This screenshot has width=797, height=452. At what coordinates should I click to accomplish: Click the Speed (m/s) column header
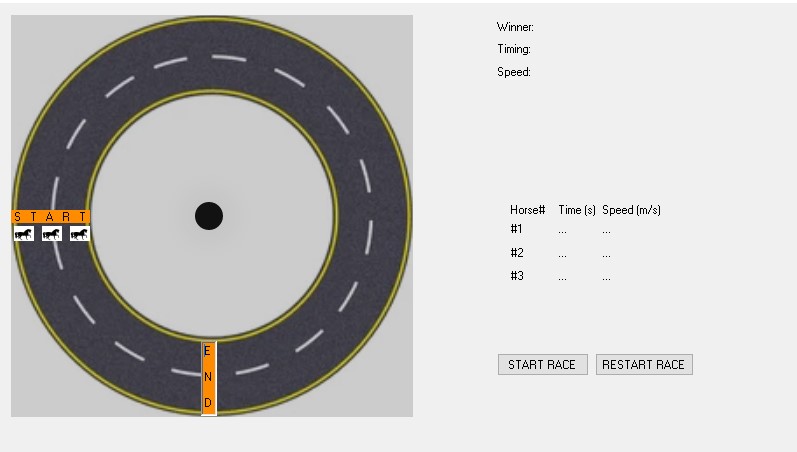pyautogui.click(x=631, y=210)
